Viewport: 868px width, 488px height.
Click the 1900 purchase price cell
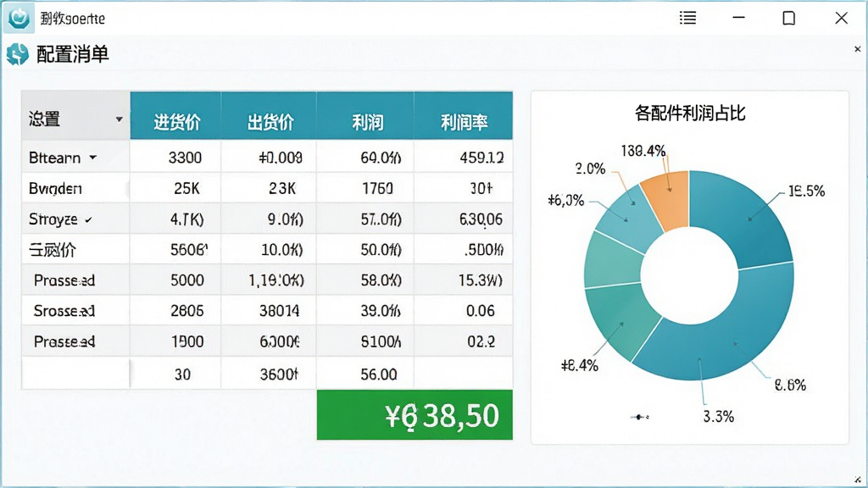pyautogui.click(x=176, y=341)
